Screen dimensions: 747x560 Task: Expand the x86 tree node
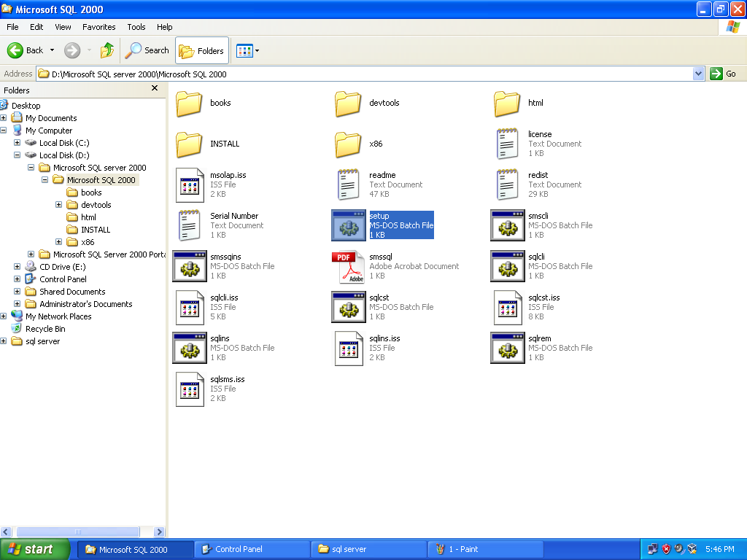pos(58,241)
